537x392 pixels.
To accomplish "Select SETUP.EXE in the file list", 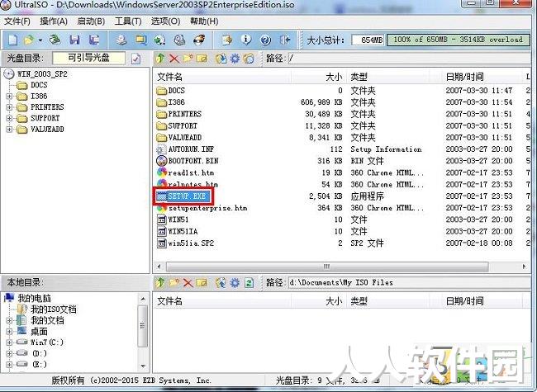I will point(187,196).
